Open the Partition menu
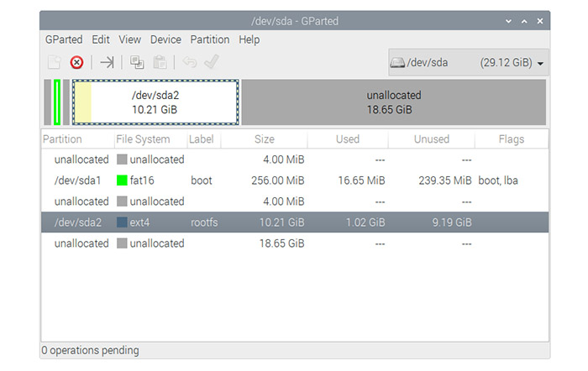 pyautogui.click(x=210, y=39)
